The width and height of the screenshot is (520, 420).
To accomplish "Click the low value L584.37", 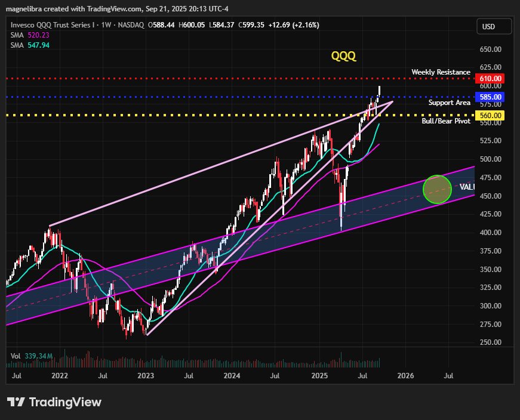I will tap(221, 25).
